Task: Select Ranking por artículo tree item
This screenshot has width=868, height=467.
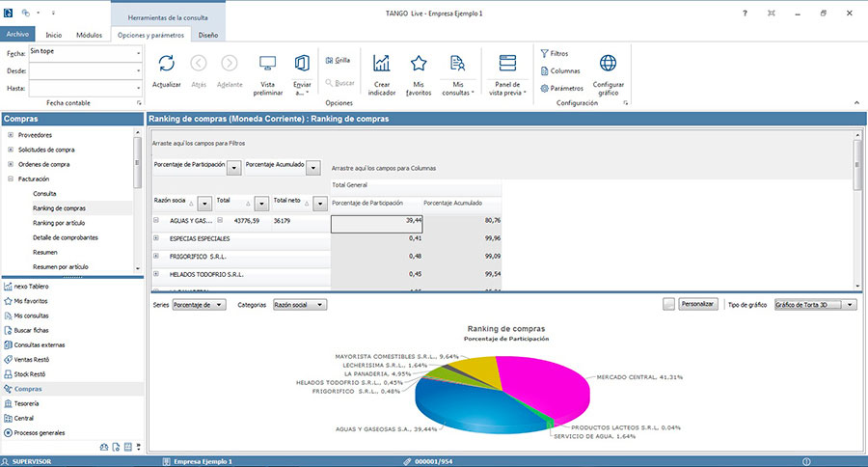Action: pos(59,223)
